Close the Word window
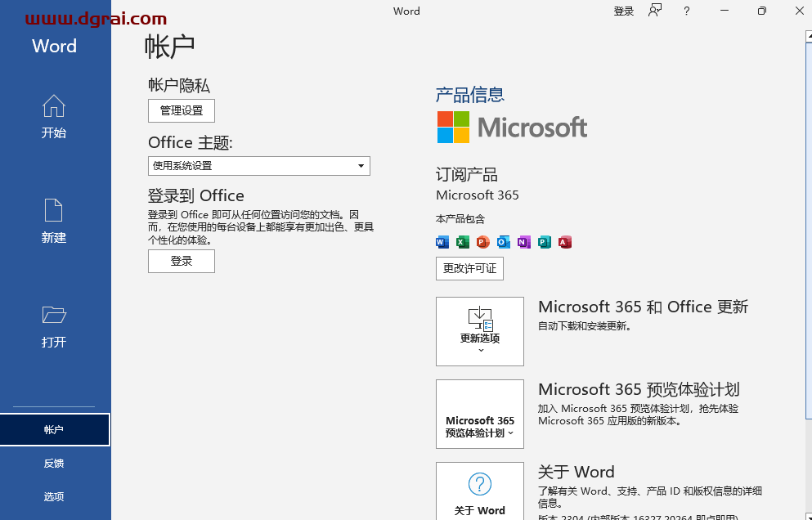The image size is (812, 520). point(799,11)
